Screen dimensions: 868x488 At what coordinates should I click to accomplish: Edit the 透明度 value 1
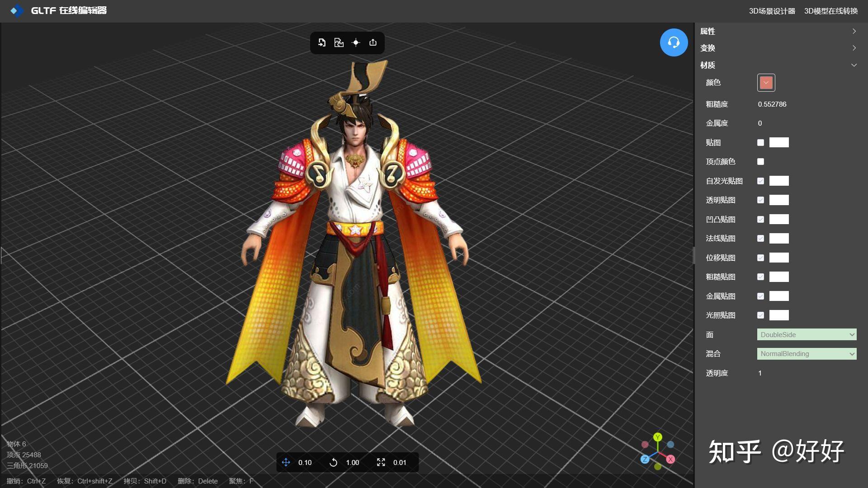coord(760,373)
